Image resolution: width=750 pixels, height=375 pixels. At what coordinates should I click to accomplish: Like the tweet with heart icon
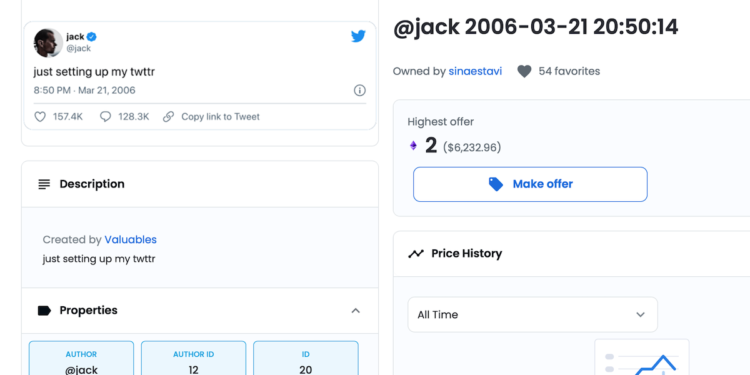tap(40, 117)
